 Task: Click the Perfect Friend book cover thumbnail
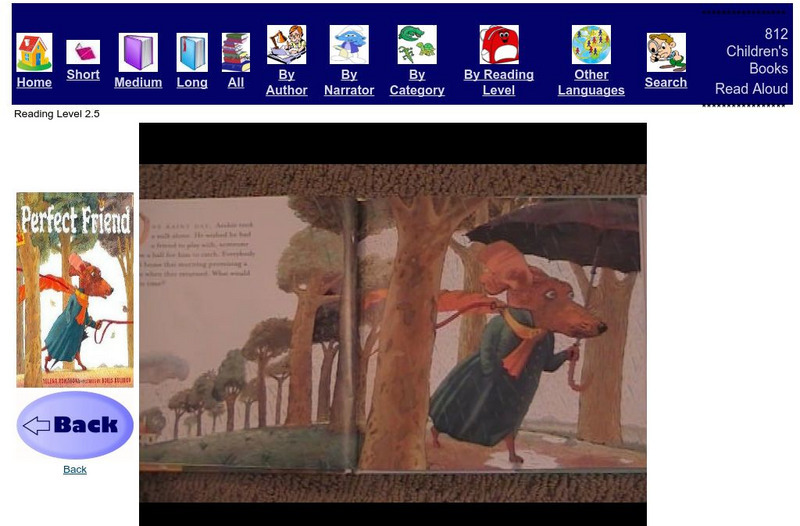[75, 290]
